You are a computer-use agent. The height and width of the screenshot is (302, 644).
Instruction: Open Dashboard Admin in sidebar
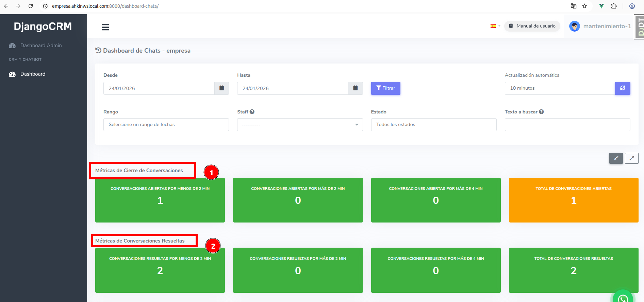pos(41,46)
